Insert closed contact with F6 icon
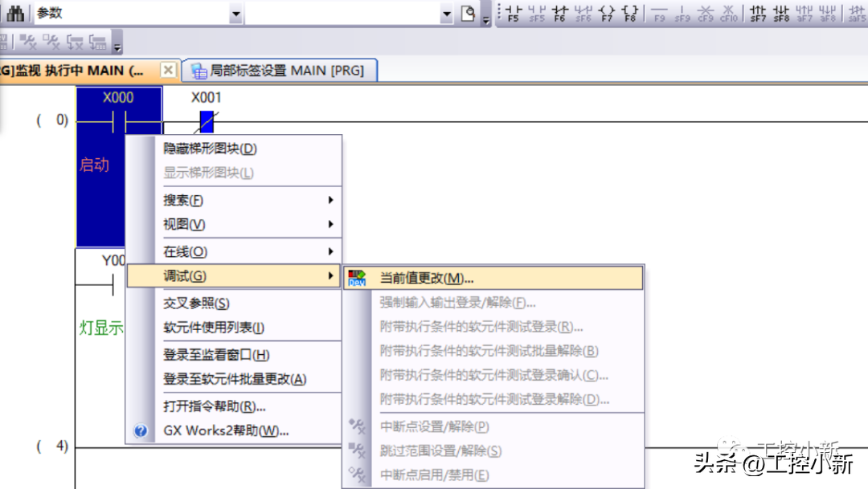868x489 pixels. click(x=559, y=14)
